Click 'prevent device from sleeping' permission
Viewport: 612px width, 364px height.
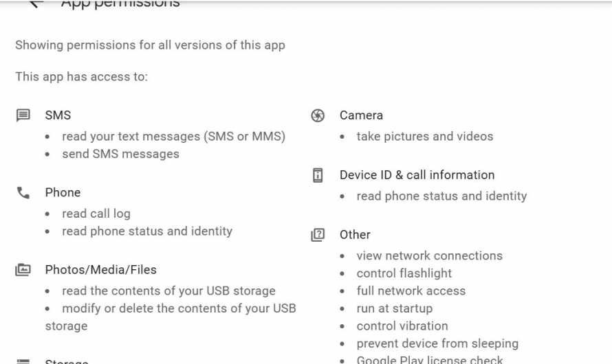[437, 343]
